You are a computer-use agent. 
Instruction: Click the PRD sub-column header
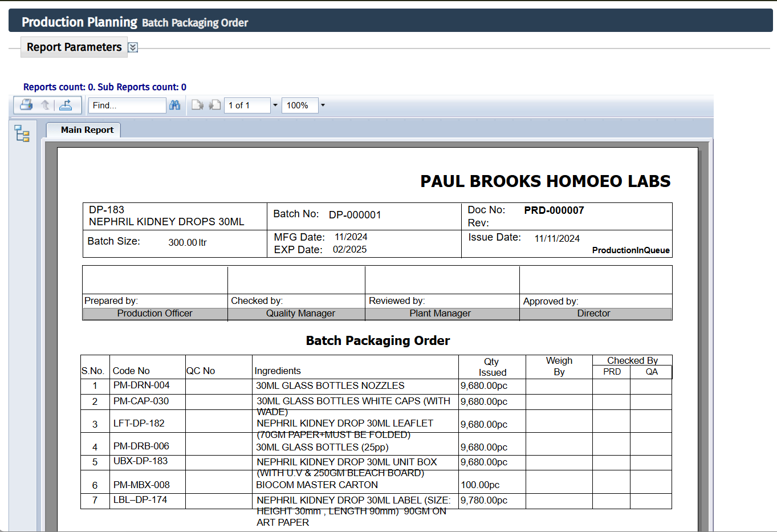pos(612,372)
